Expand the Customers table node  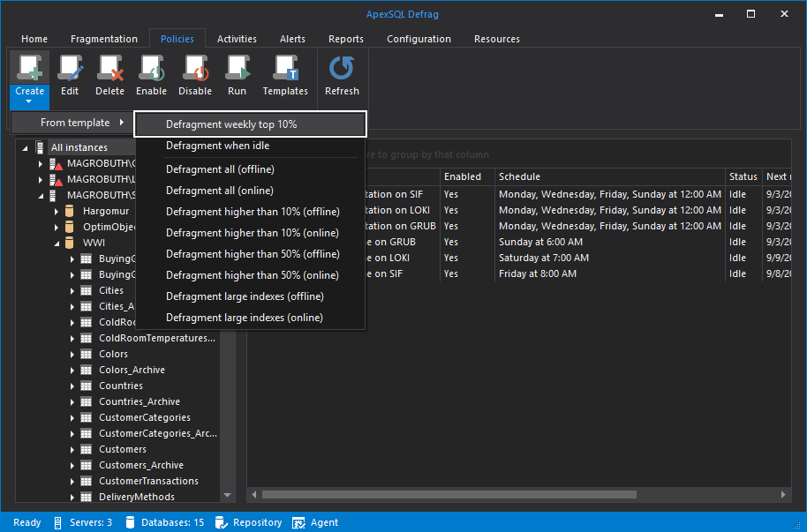point(72,450)
